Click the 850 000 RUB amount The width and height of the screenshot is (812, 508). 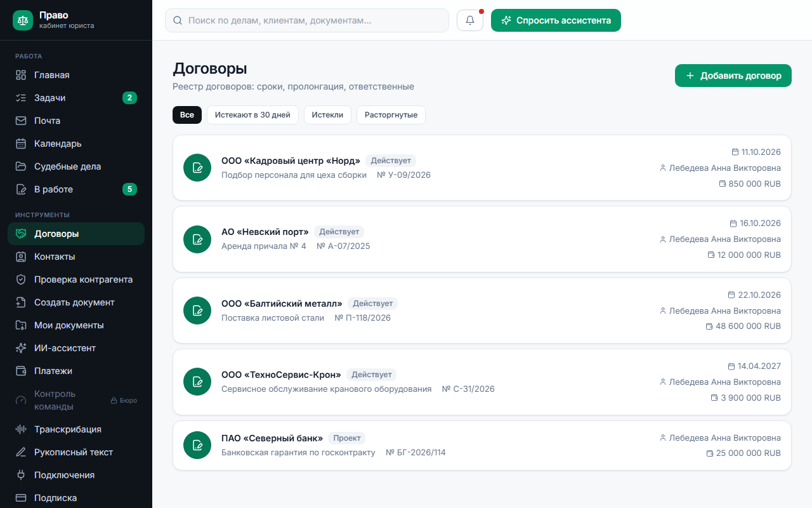755,184
